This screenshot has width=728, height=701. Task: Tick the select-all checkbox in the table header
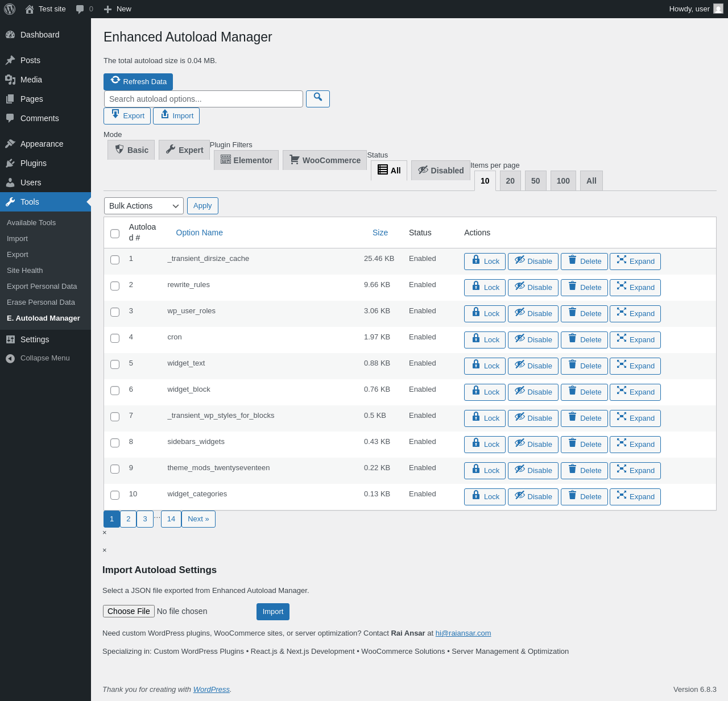115,234
